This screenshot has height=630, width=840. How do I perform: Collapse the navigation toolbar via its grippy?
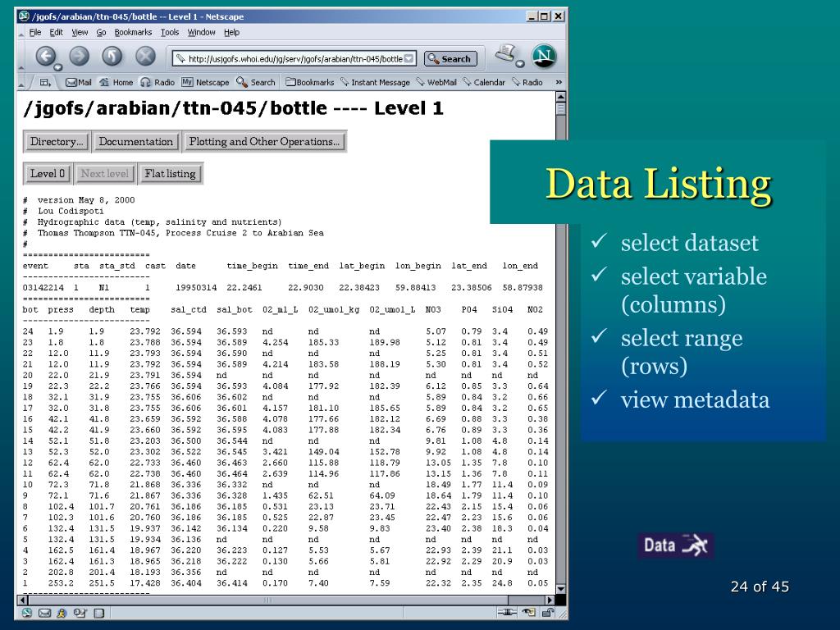pyautogui.click(x=21, y=68)
